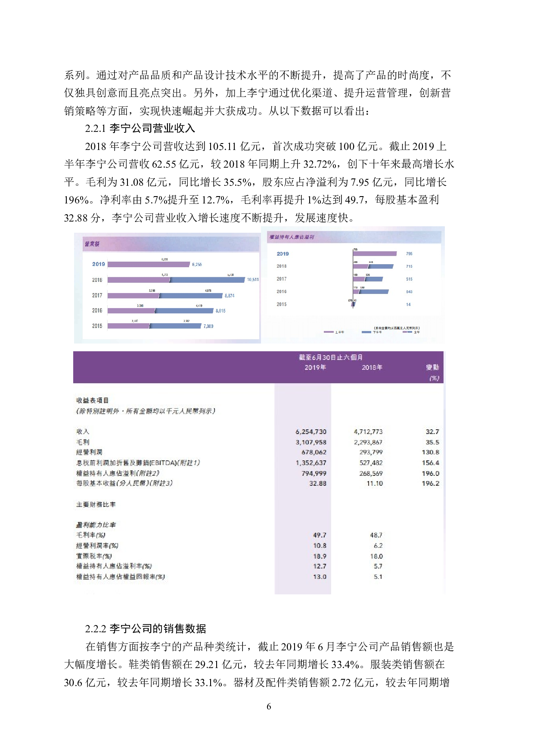Viewport: 534px width, 756px height.
Task: Click the 2018 gross profit cell 2,293,867
Action: tap(368, 442)
